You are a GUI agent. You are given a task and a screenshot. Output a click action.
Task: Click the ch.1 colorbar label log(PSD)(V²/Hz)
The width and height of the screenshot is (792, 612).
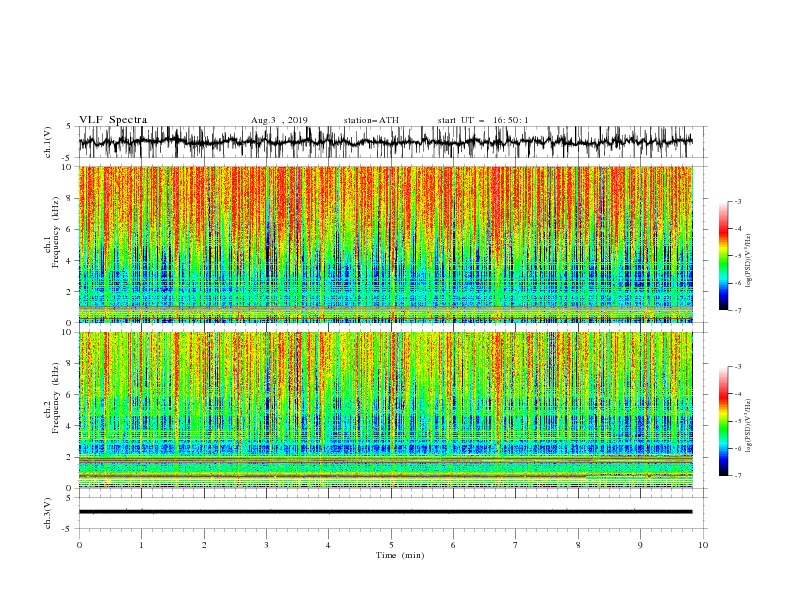(748, 261)
